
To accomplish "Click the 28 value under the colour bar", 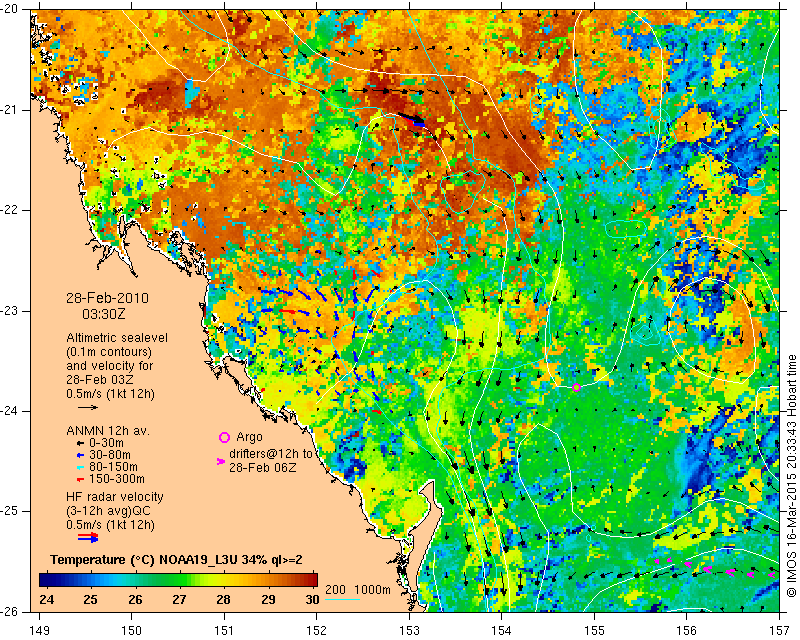I will coord(223,599).
